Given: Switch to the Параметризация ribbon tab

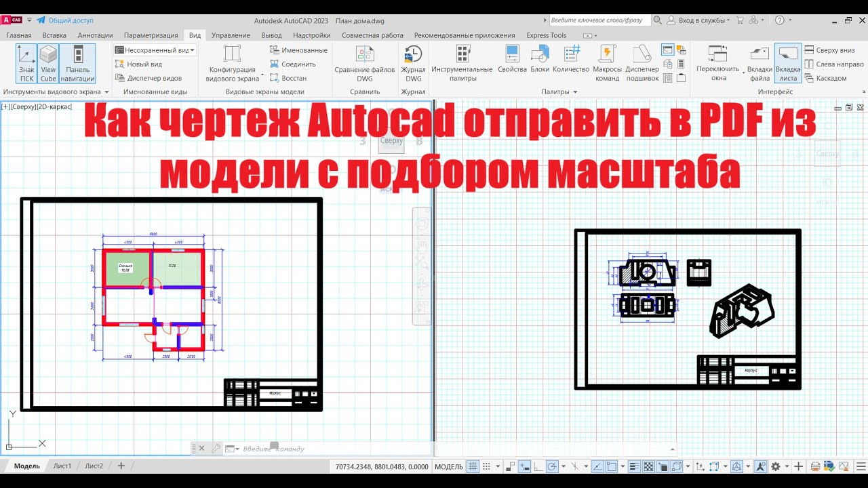Looking at the screenshot, I should pos(151,35).
